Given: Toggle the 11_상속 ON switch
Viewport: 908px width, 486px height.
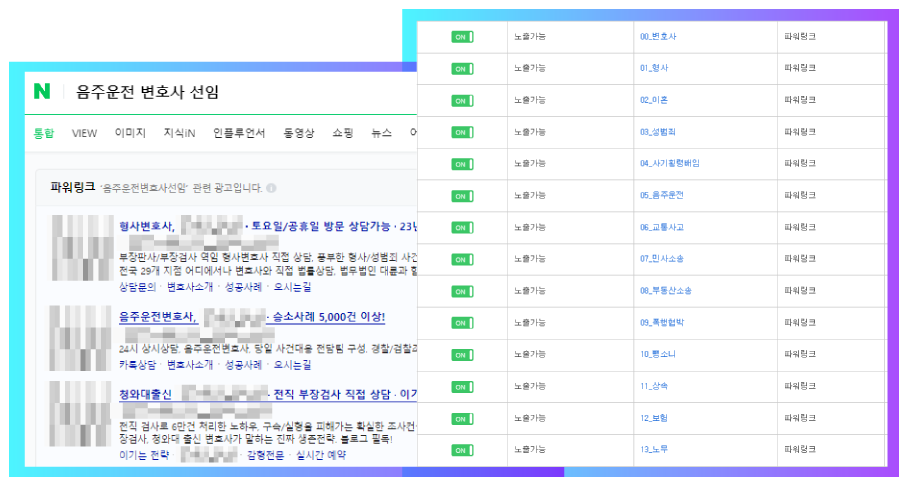Looking at the screenshot, I should [x=462, y=387].
